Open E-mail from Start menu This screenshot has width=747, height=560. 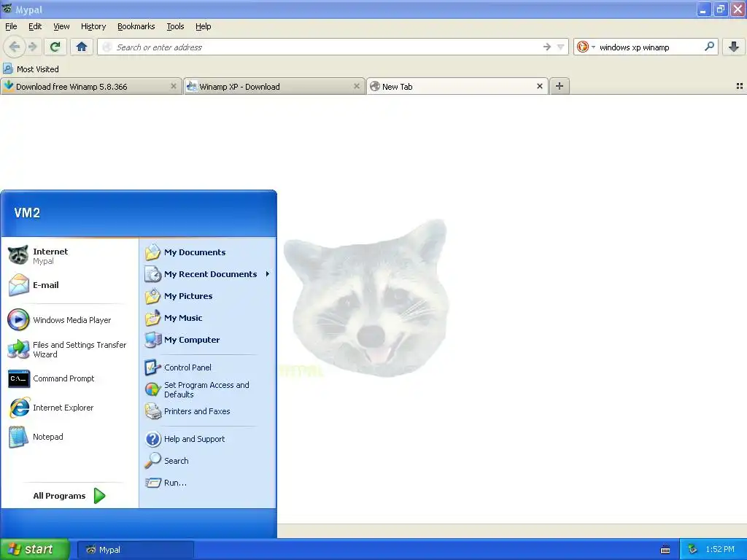[x=69, y=285]
